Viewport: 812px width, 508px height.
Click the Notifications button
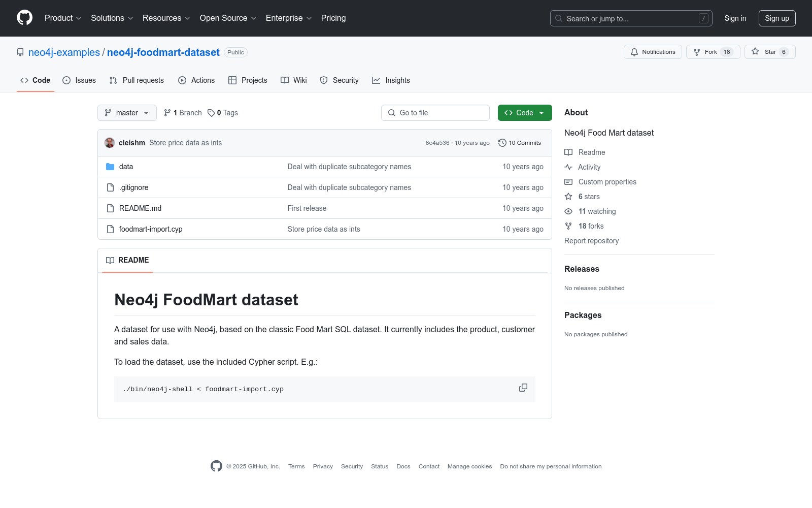click(x=653, y=52)
